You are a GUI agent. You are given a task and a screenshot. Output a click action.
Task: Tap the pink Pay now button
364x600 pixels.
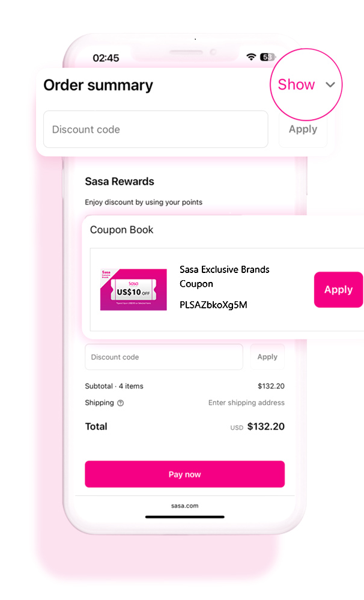(184, 474)
